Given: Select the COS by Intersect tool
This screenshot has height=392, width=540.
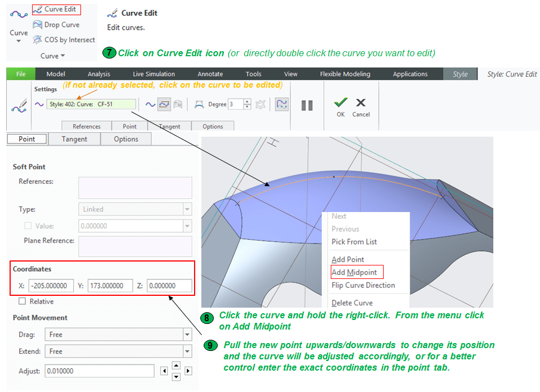Looking at the screenshot, I should click(63, 40).
